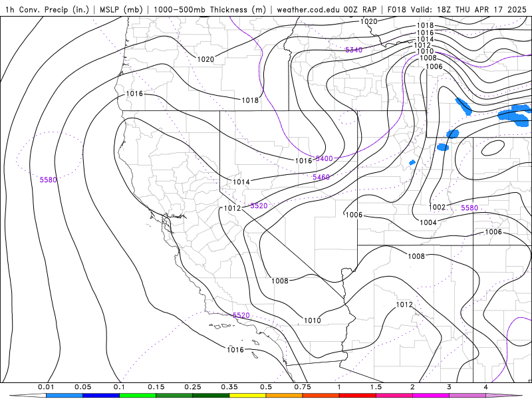532x399 pixels.
Task: Click 'weather.cod.edu' in the header
Action: click(309, 9)
